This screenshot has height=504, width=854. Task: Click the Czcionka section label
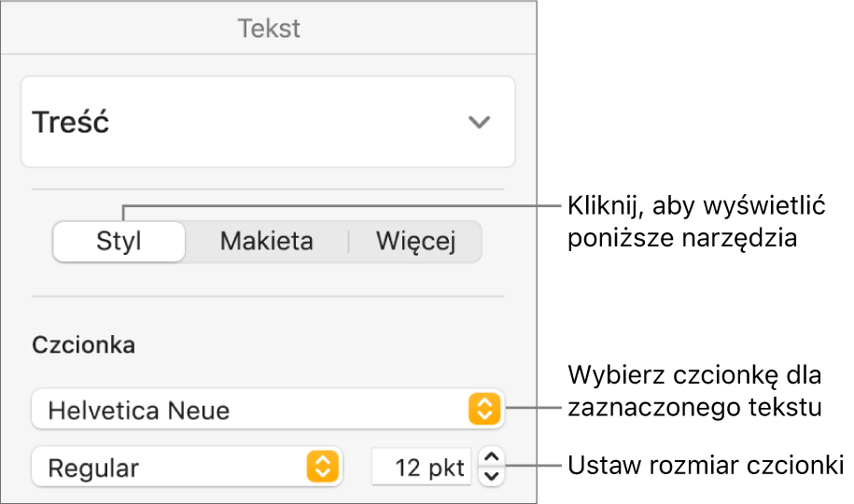83,345
